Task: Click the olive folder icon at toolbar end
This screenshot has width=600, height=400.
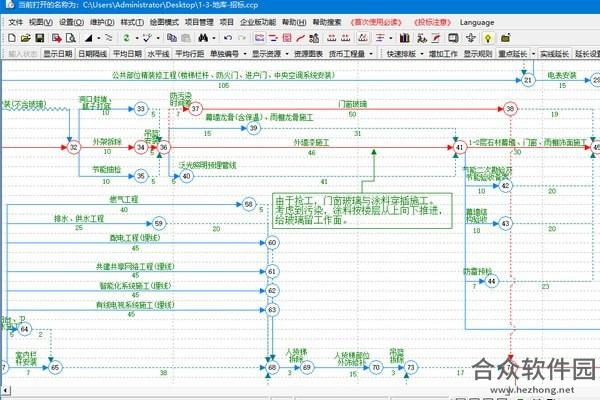Action: tap(505, 38)
